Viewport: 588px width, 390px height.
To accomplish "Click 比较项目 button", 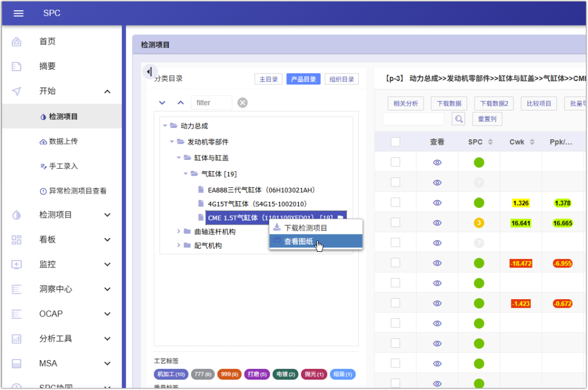I will coord(539,103).
